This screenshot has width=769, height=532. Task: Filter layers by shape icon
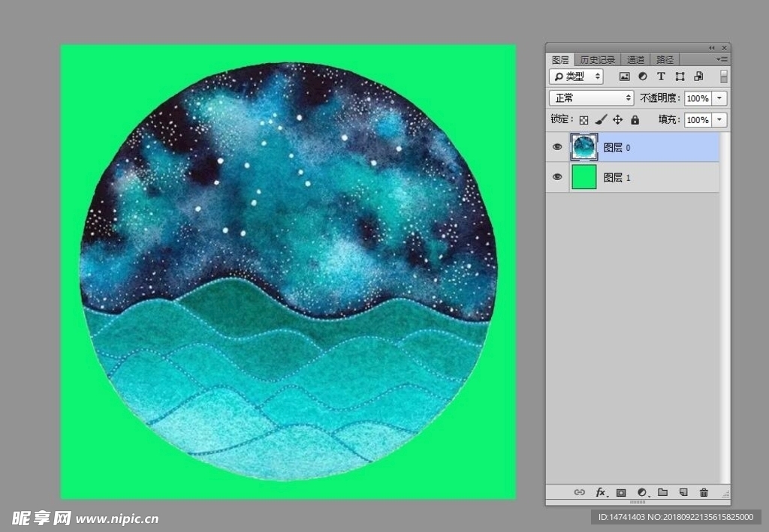coord(680,77)
